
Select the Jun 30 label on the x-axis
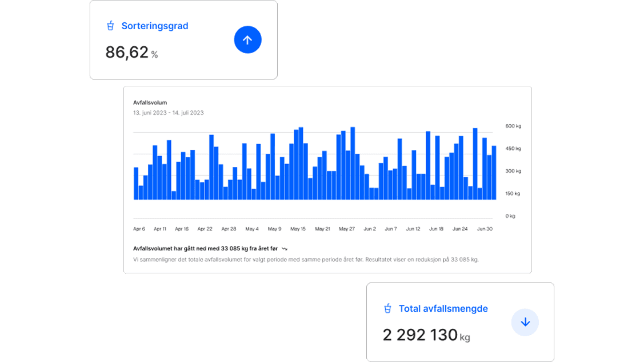(x=485, y=229)
